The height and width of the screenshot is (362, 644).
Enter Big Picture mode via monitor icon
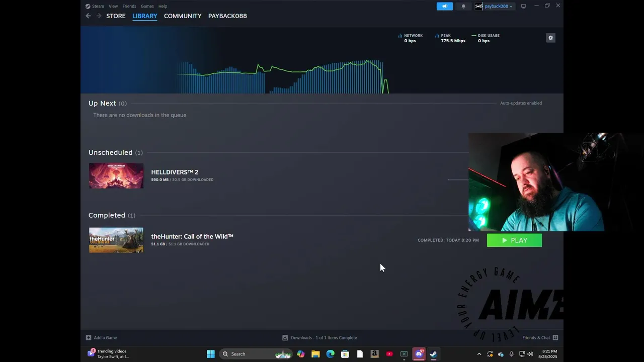pyautogui.click(x=523, y=6)
